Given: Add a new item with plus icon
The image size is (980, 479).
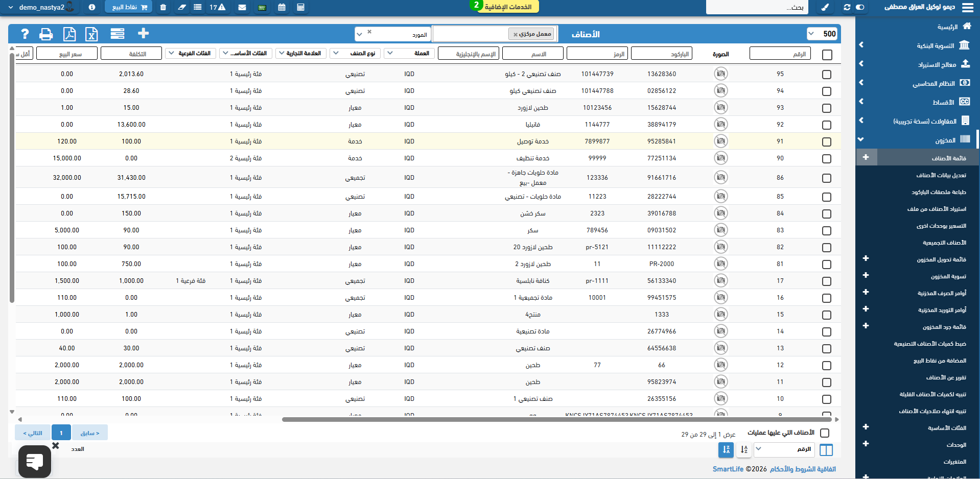Looking at the screenshot, I should 144,33.
